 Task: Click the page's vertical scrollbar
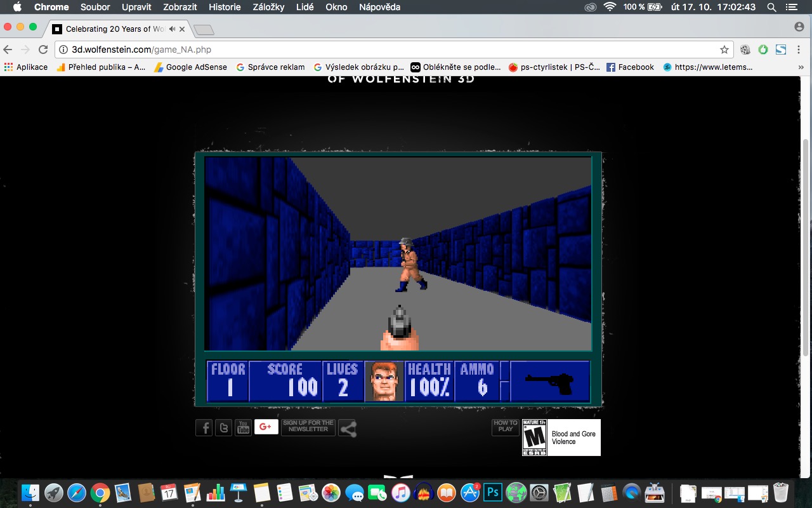806,246
